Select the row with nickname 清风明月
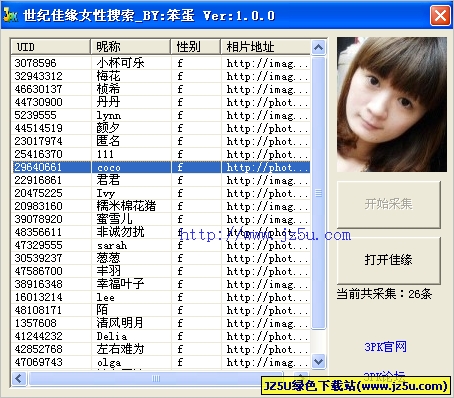The width and height of the screenshot is (454, 398). [161, 323]
